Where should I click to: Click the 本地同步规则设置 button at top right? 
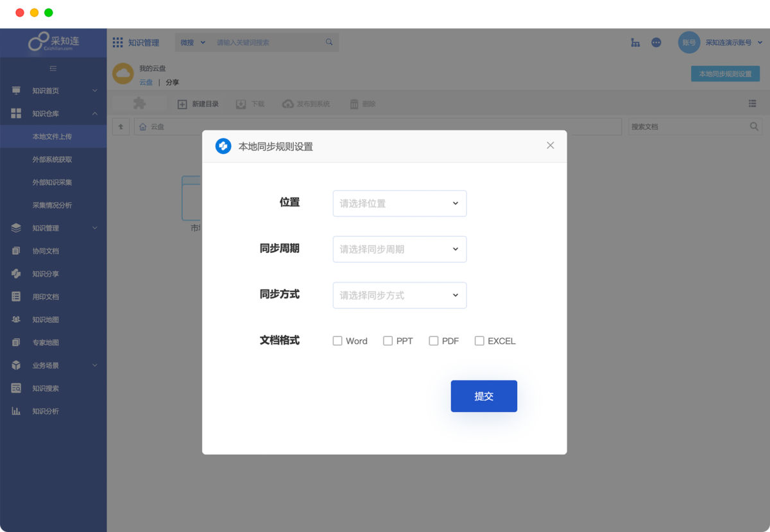pos(725,74)
